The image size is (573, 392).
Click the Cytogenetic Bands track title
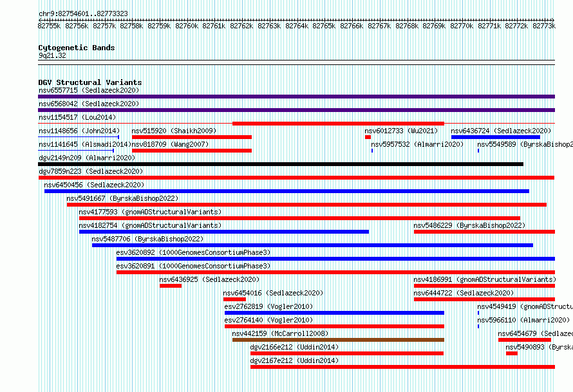77,48
